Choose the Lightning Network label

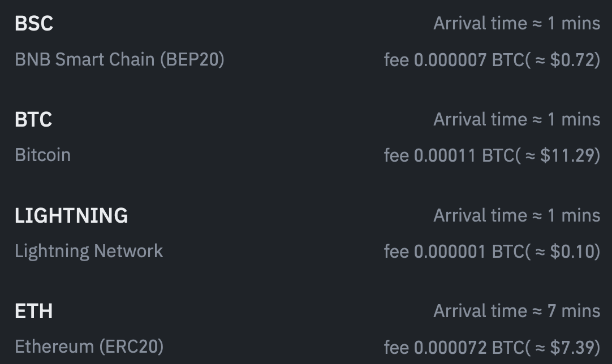89,251
